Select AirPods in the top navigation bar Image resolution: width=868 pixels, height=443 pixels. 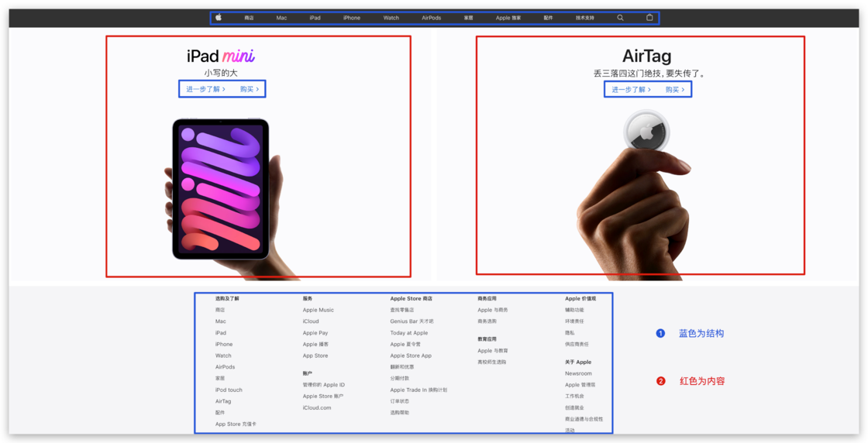coord(431,19)
